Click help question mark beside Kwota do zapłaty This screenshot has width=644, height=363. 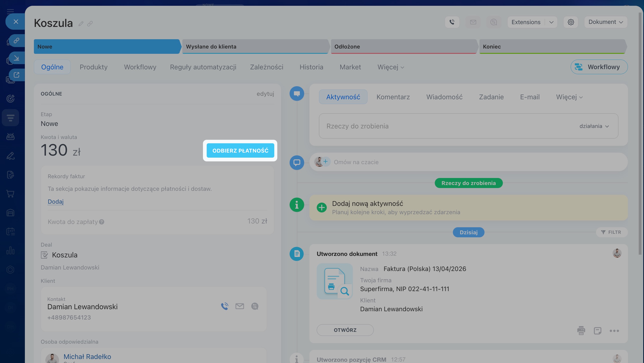tap(101, 222)
